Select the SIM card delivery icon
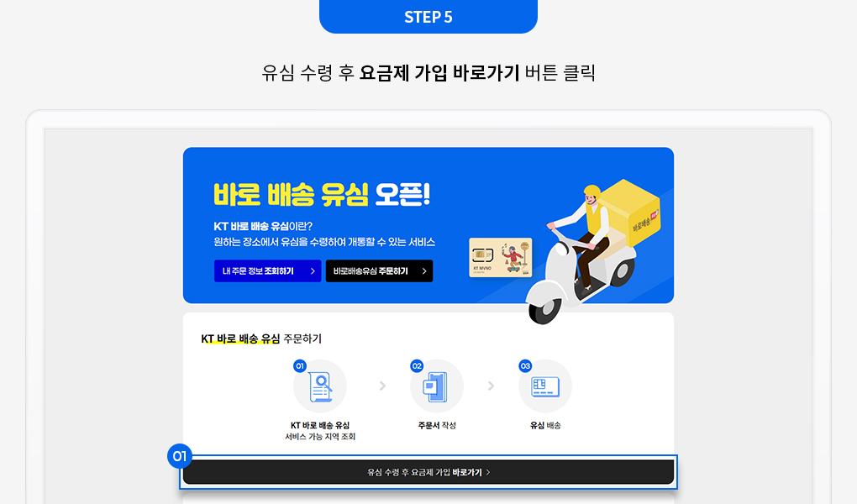Screen dimensions: 857x504 tap(545, 386)
